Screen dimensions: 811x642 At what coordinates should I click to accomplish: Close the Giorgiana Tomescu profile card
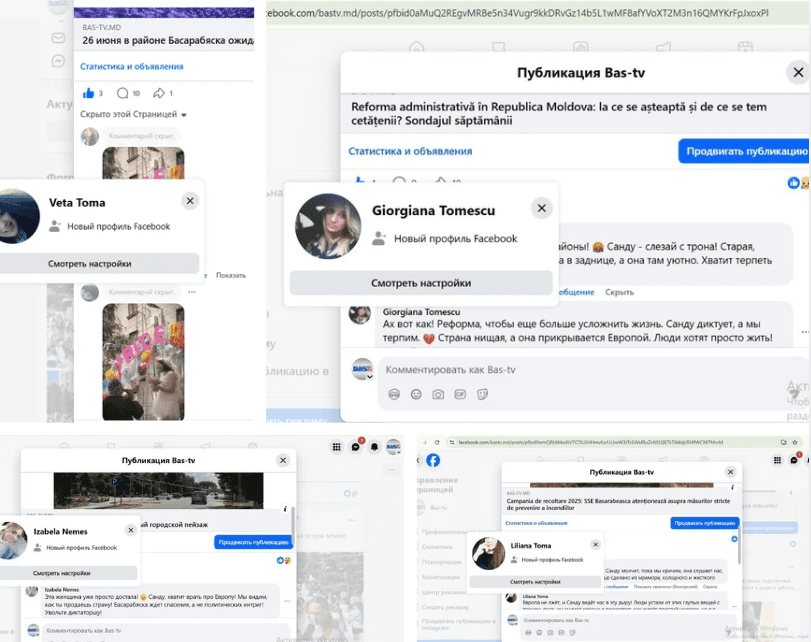542,208
